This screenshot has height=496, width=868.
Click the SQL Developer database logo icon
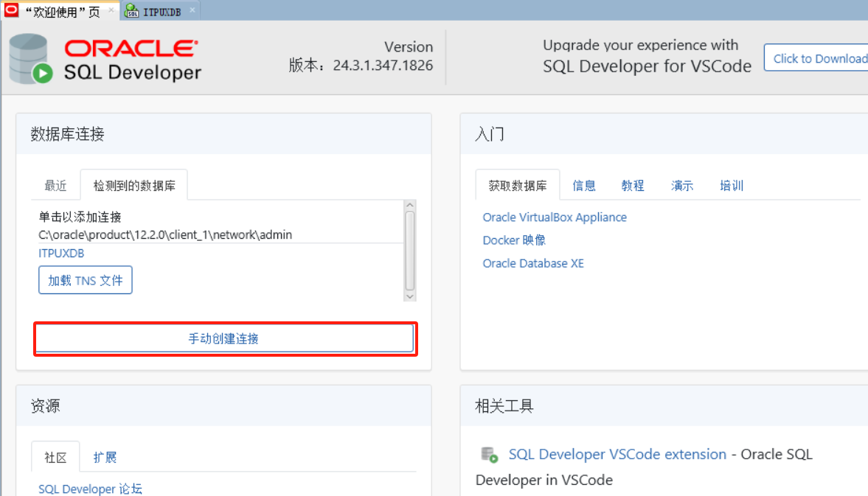click(x=31, y=59)
